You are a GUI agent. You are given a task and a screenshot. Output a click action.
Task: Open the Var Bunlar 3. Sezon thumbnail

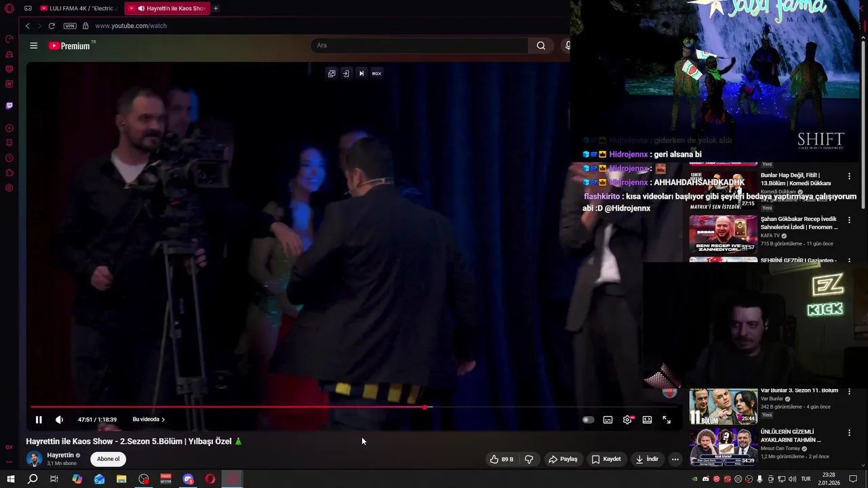724,406
